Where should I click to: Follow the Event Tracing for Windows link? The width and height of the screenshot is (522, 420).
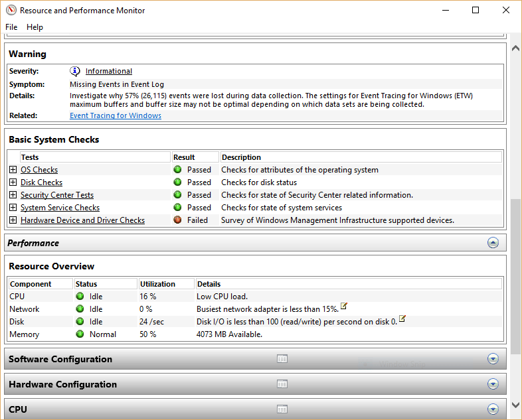116,115
